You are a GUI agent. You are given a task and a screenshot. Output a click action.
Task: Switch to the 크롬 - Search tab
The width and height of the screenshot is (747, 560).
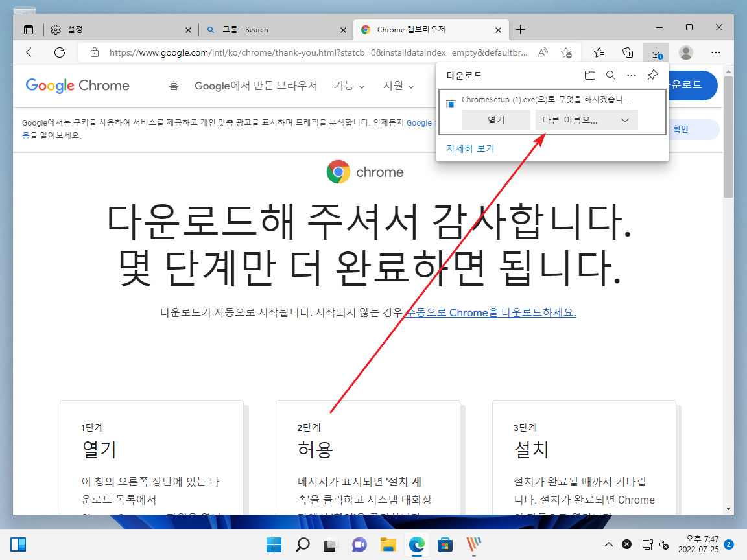pyautogui.click(x=275, y=30)
